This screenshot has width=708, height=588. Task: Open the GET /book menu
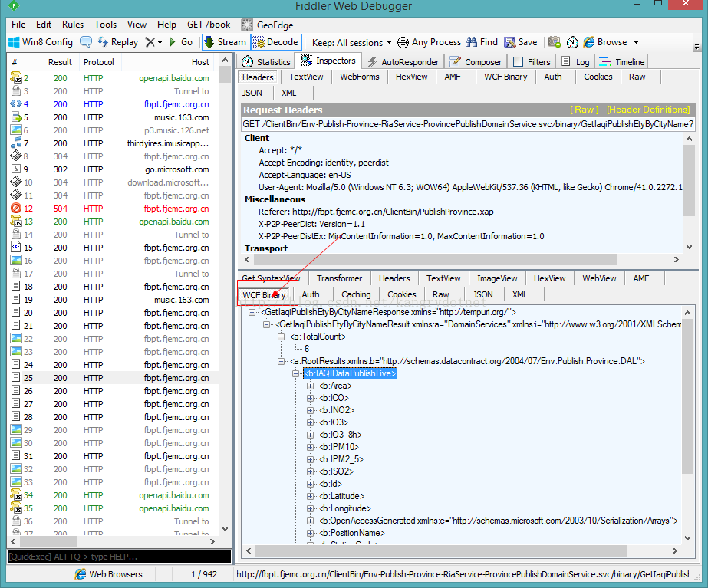pos(209,25)
